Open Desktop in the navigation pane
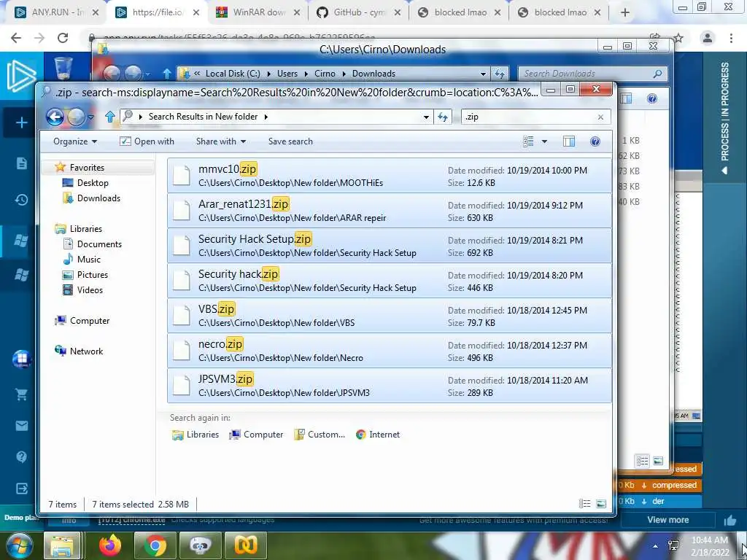The width and height of the screenshot is (747, 560). [93, 183]
